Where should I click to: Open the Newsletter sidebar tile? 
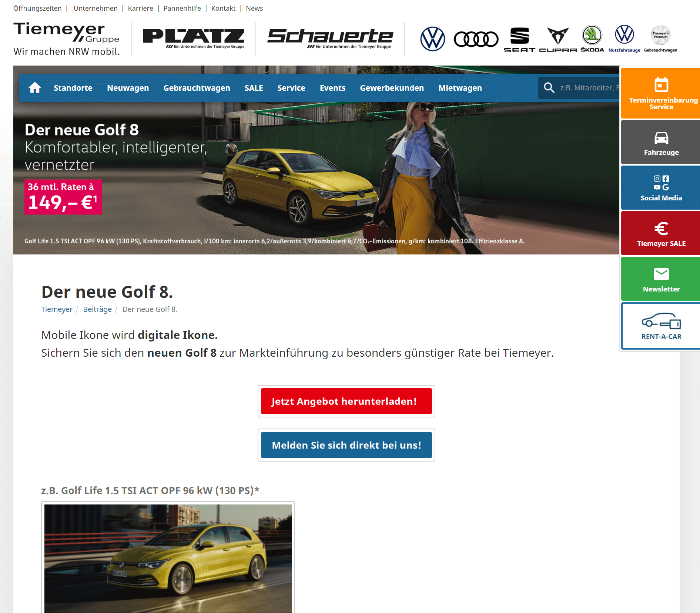pyautogui.click(x=660, y=279)
